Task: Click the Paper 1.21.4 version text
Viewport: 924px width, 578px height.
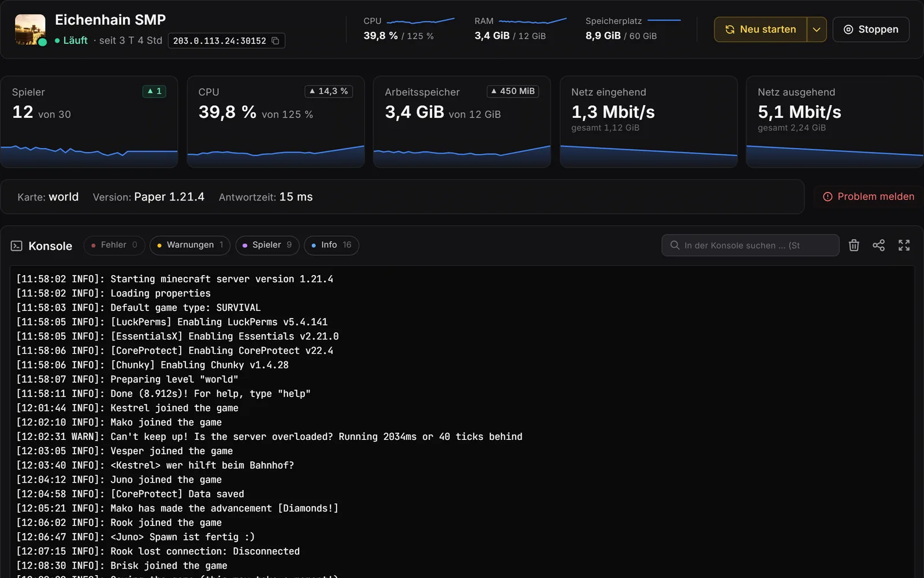Action: click(169, 197)
